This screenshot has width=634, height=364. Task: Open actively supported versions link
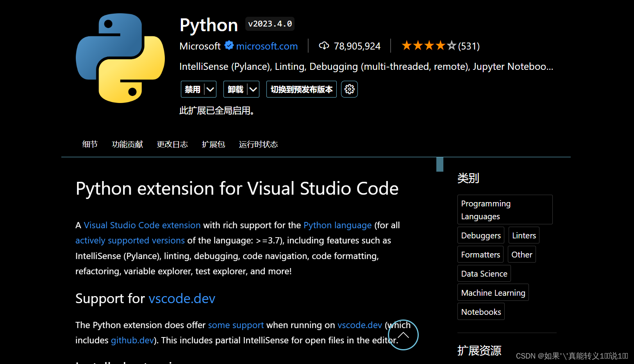(130, 240)
